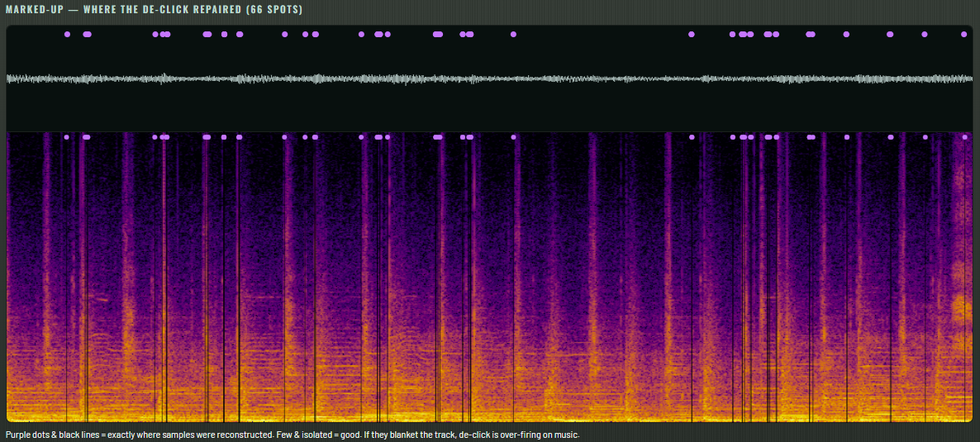Screen dimensions: 980x442
Task: Click the rightmost purple dot atop the spectrogram
Action: click(964, 137)
